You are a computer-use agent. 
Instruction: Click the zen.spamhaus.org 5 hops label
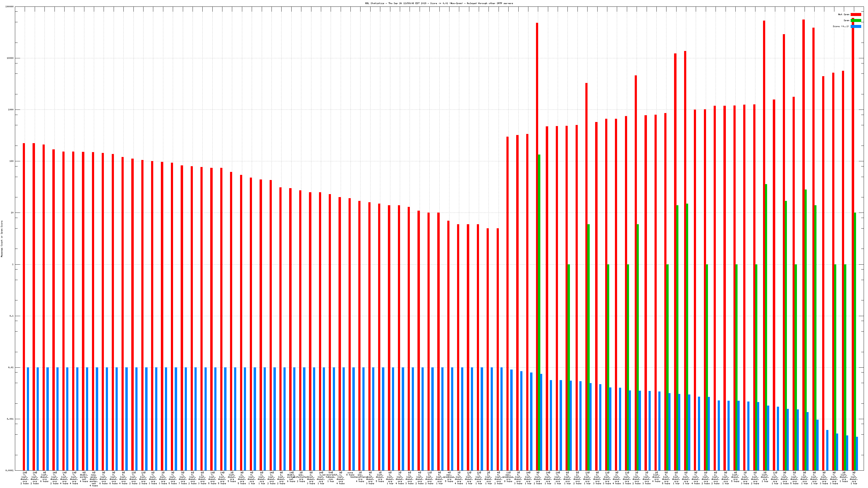(449, 477)
